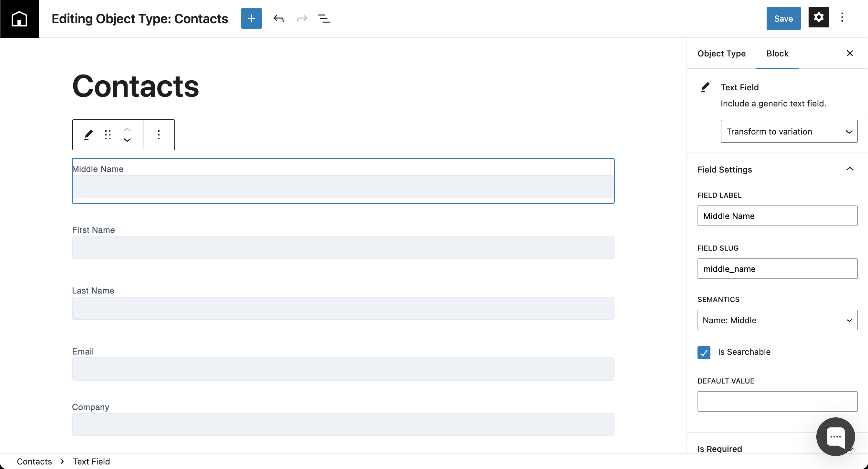Open the document list view
The image size is (868, 469).
pos(324,18)
